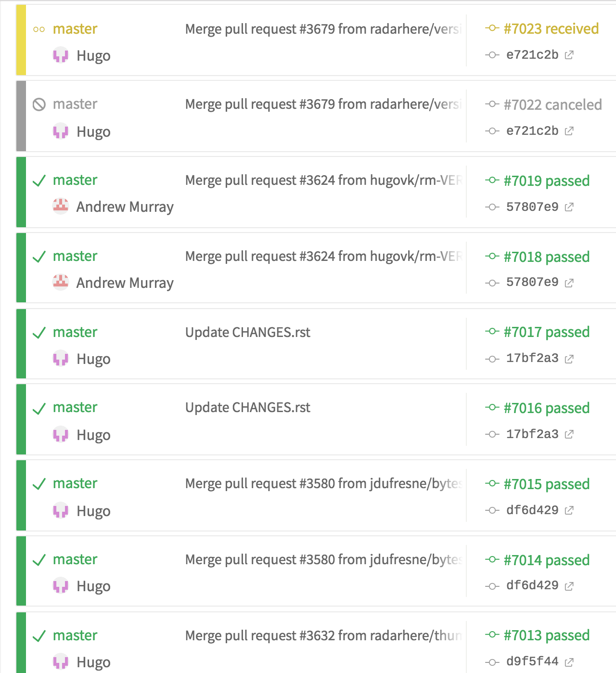Click the #7022 canceled build number
616x673 pixels.
click(x=552, y=104)
